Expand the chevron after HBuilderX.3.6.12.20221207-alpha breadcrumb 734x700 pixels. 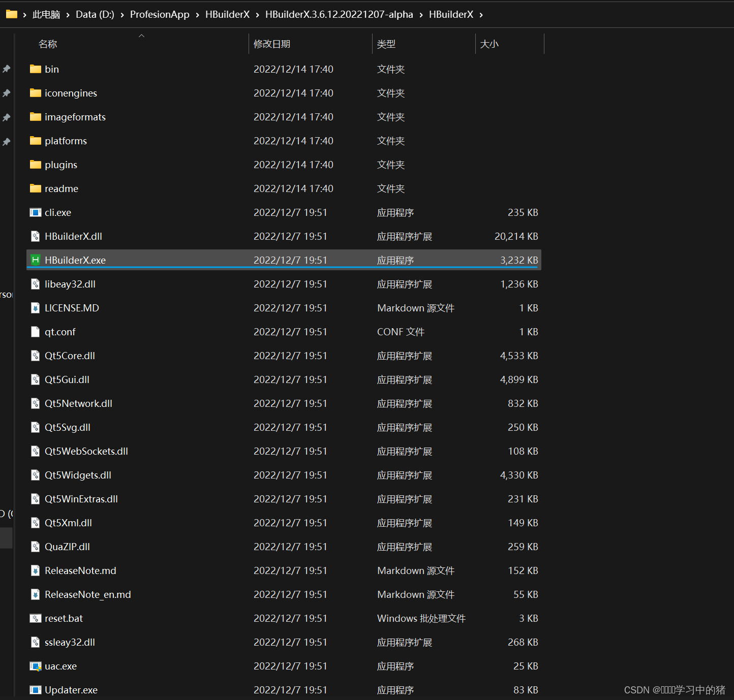point(421,15)
